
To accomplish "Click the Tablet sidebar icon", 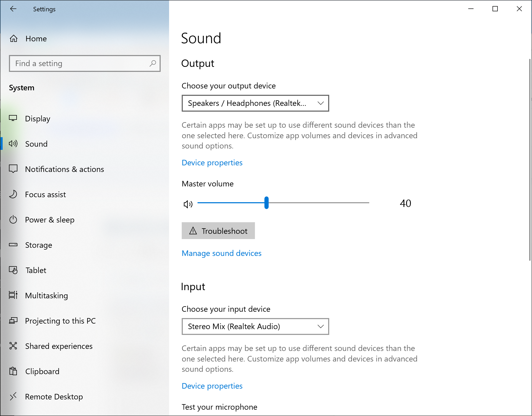I will [x=13, y=270].
